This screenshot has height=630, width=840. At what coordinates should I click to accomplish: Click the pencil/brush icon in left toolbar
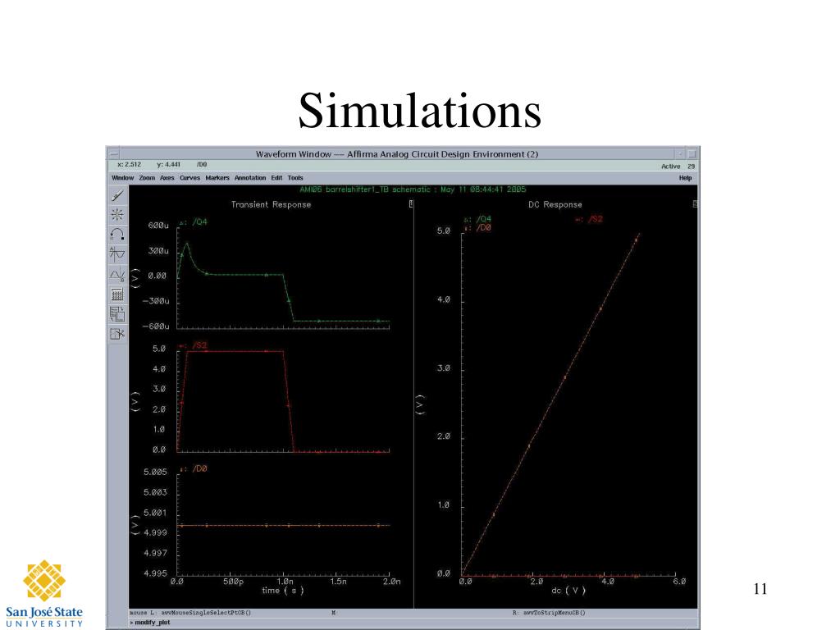(117, 195)
